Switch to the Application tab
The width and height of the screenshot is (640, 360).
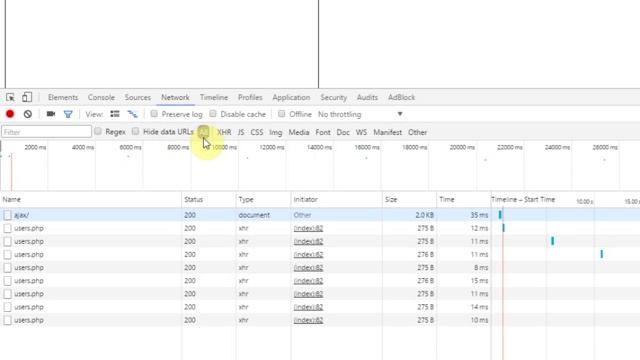point(291,98)
